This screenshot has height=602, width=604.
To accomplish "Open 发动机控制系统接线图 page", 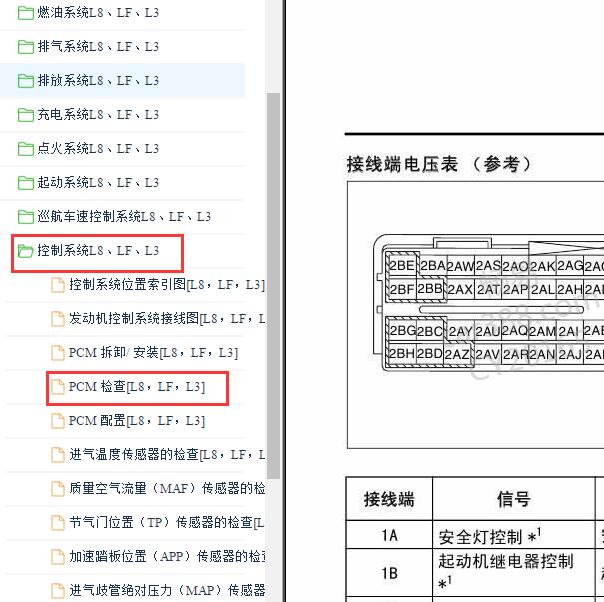I will [167, 319].
